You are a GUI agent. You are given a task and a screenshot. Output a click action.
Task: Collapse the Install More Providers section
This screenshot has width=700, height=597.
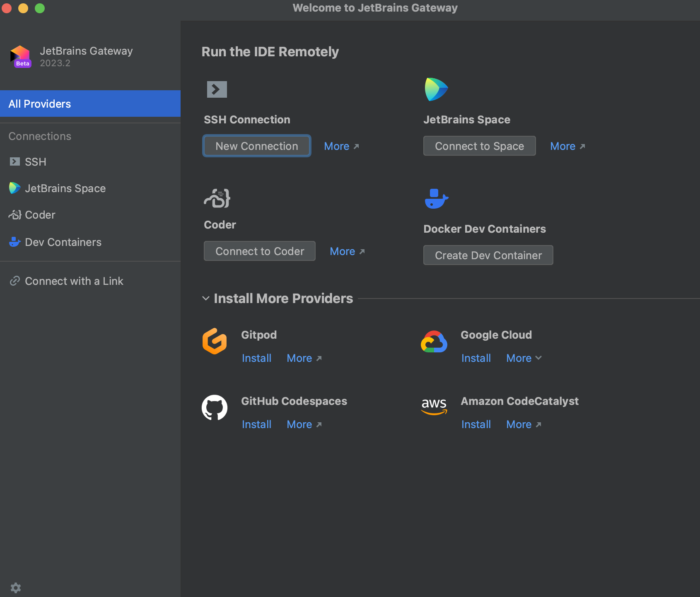[206, 298]
